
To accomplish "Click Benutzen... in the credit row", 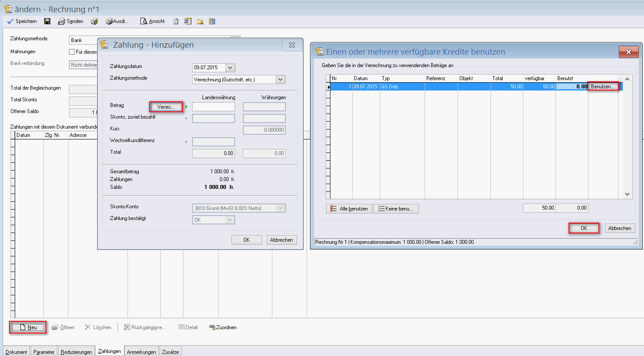I will tap(602, 87).
